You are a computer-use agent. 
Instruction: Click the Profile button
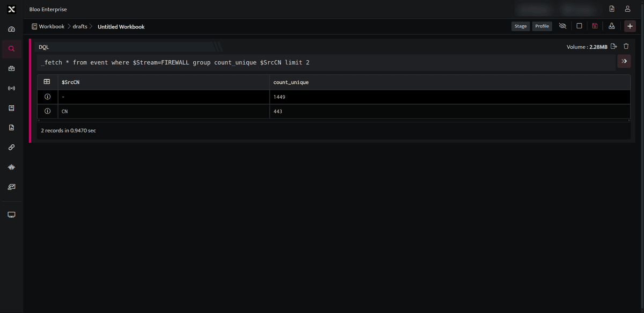(542, 26)
